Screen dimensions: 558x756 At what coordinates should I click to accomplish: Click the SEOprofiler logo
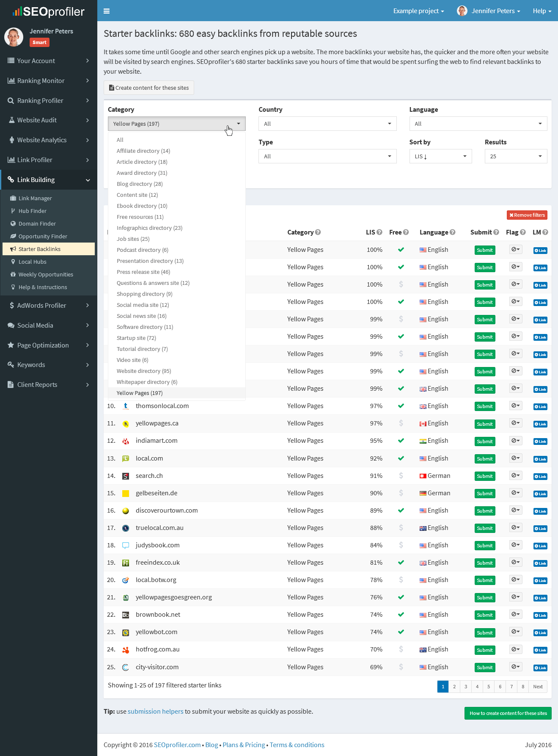(x=49, y=11)
